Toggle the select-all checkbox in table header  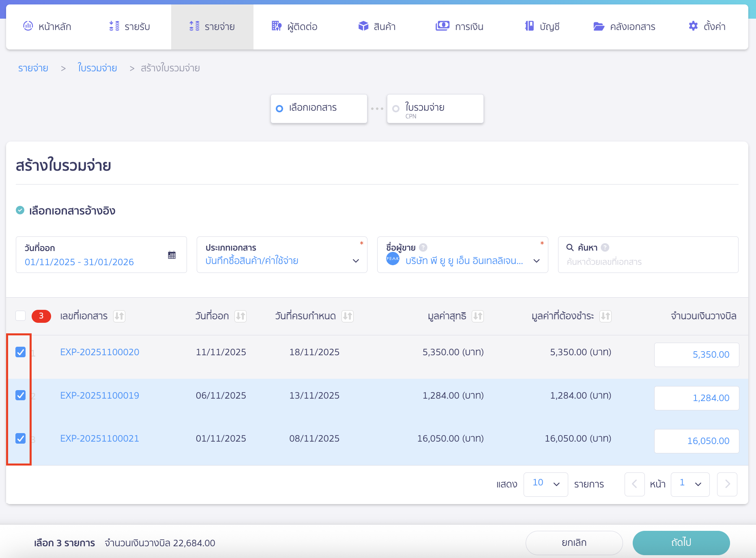[x=21, y=316]
